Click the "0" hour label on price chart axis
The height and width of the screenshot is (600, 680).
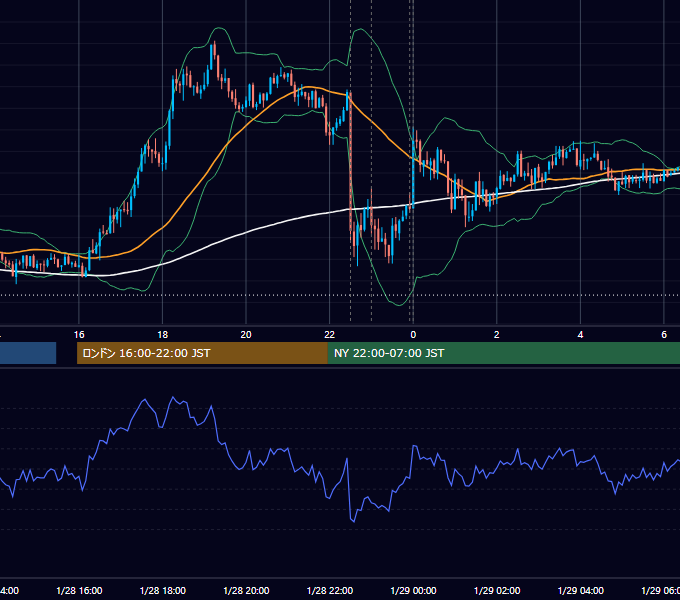click(x=413, y=335)
